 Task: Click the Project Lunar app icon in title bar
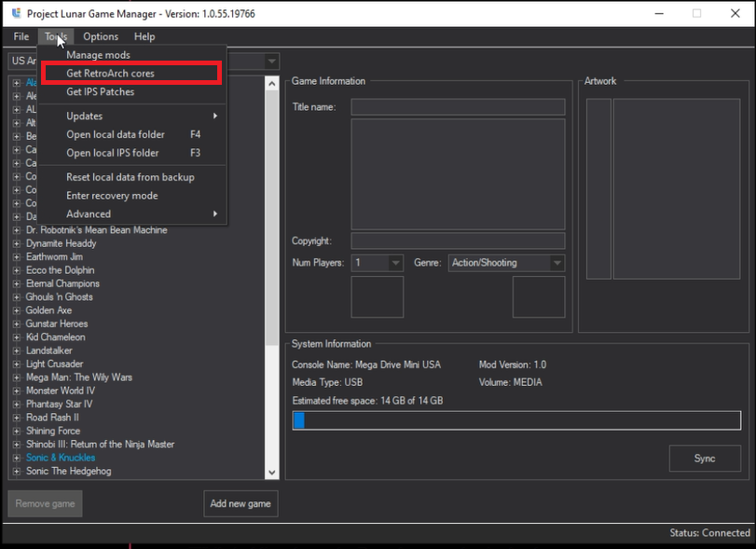17,13
